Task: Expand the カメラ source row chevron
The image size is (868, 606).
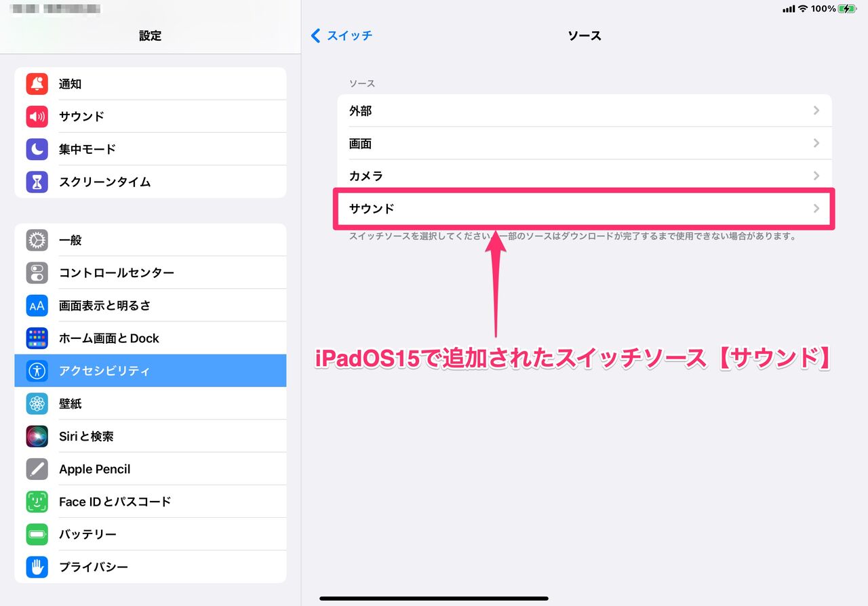Action: 816,176
